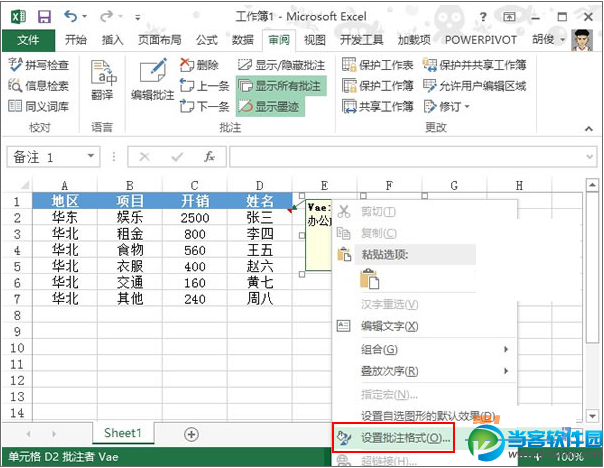Open the 视图 View tab
Screen dimensions: 604x468
pyautogui.click(x=315, y=40)
